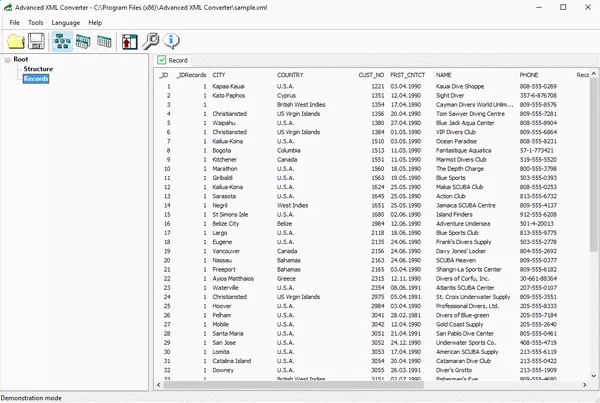600x403 pixels.
Task: Click the export with red arrow icon
Action: [130, 41]
